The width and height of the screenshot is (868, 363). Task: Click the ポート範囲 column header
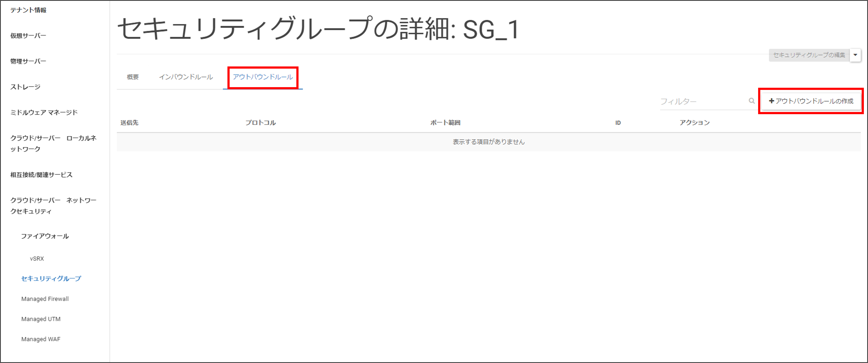(445, 123)
